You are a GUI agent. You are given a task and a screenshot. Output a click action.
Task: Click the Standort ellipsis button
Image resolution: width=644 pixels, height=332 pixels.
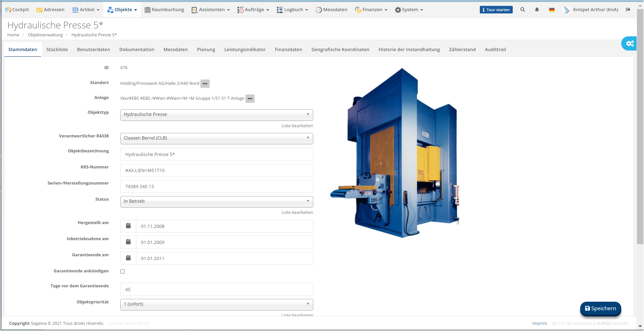[205, 83]
